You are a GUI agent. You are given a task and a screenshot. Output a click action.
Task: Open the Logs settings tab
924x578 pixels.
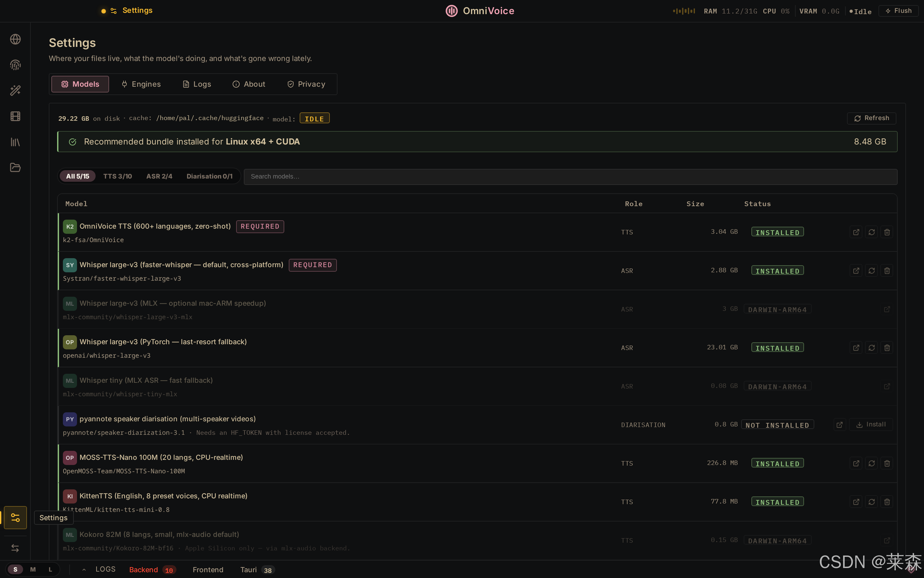197,84
